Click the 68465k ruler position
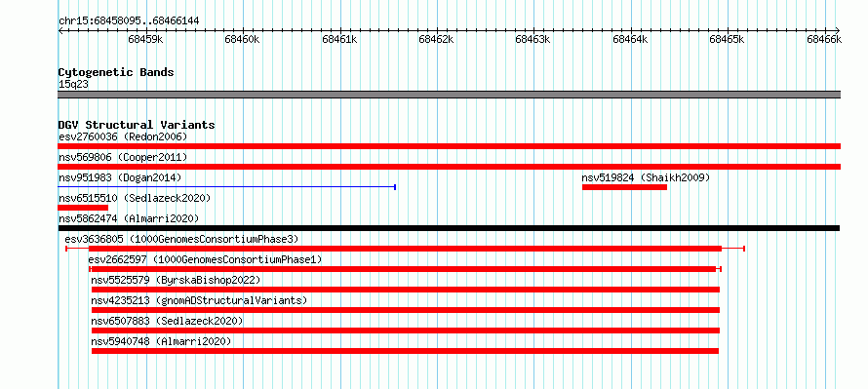This screenshot has width=868, height=389. click(727, 39)
